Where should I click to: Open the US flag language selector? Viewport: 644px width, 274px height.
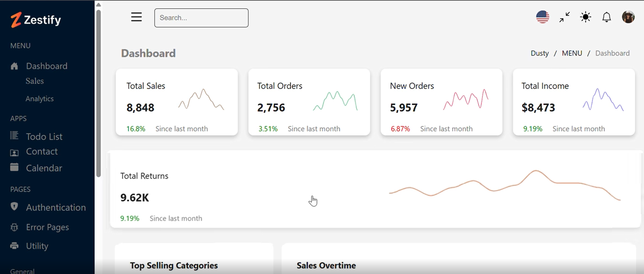click(542, 17)
